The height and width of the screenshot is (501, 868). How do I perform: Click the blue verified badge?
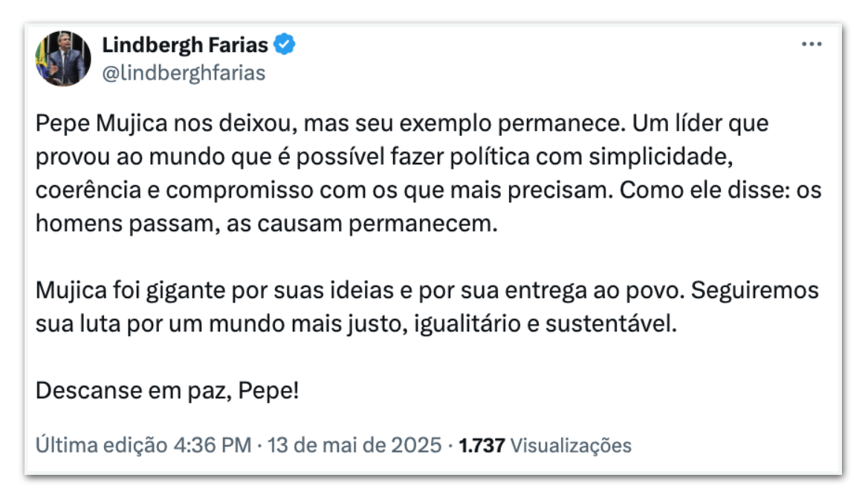click(285, 45)
